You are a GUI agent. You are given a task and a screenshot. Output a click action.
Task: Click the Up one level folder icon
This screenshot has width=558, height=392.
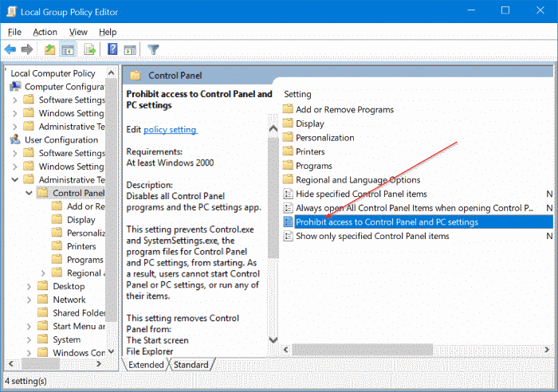tap(49, 49)
